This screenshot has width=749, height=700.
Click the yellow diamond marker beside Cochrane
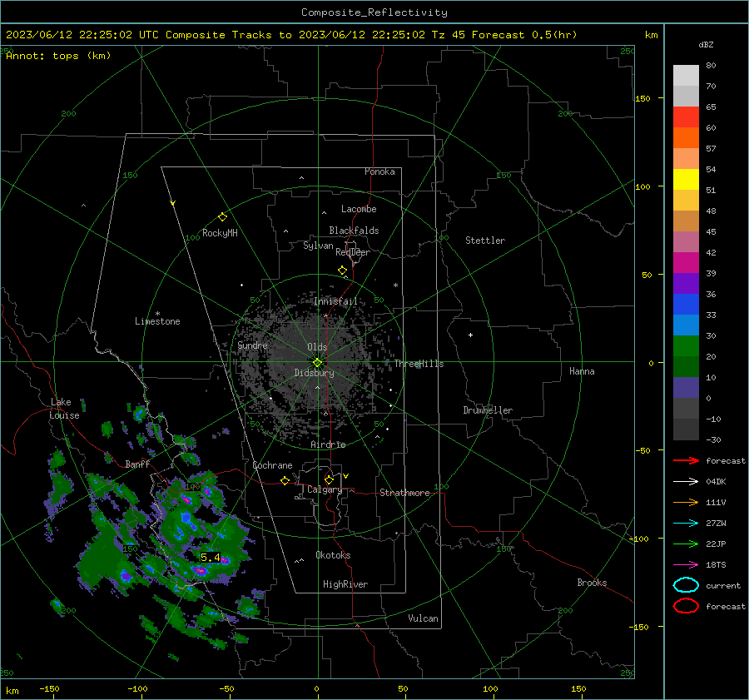(x=285, y=481)
